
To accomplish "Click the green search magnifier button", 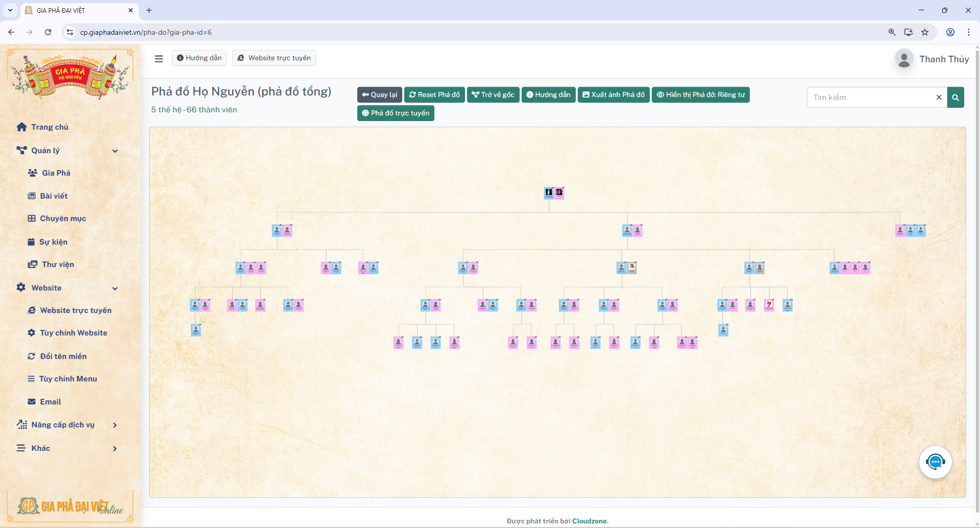I will (x=955, y=98).
